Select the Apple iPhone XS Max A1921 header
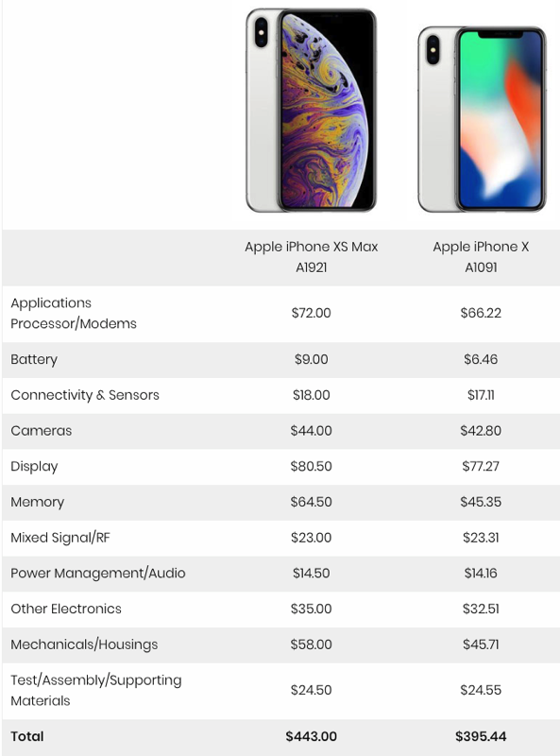 (312, 257)
